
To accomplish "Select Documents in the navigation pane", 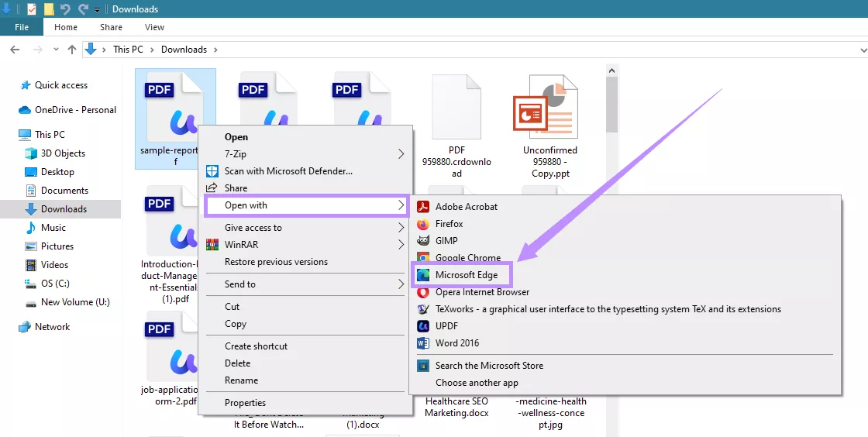I will (64, 191).
